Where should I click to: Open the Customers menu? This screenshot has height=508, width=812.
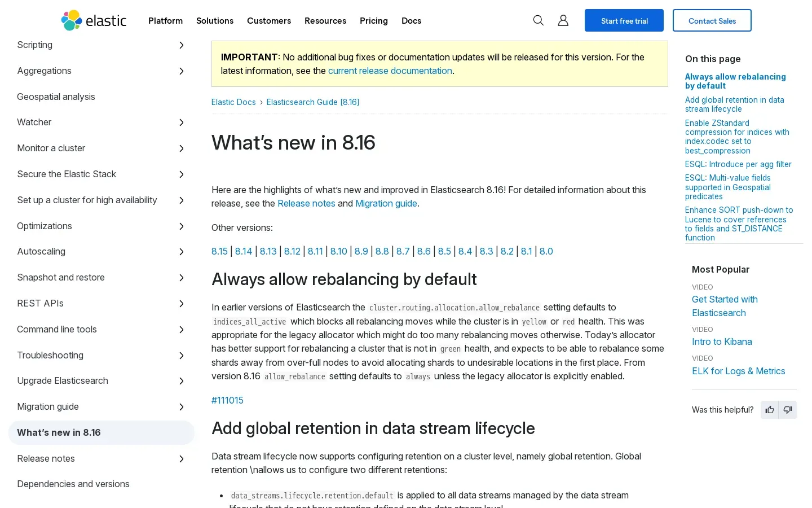(269, 21)
